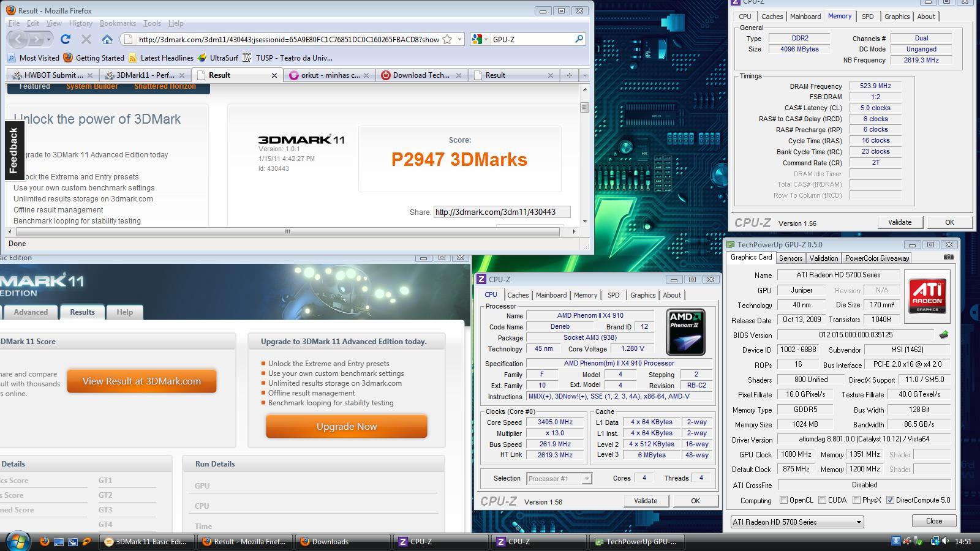Reload the page with the refresh icon
980x551 pixels.
tap(66, 39)
